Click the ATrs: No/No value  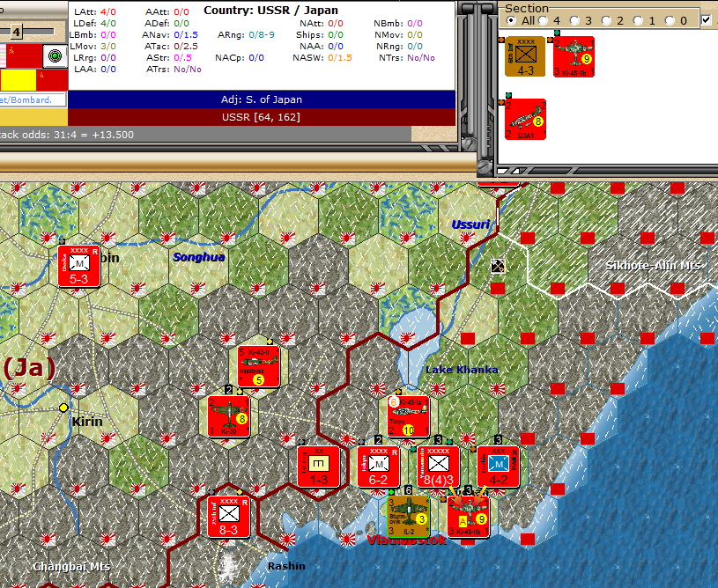(x=188, y=69)
